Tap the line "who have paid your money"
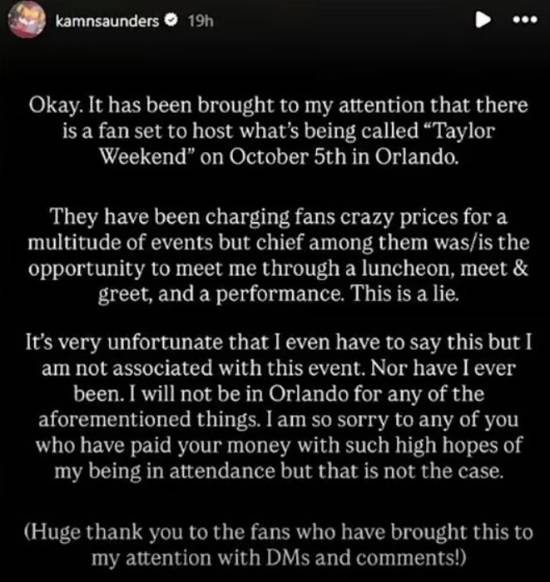The image size is (550, 582). (278, 445)
